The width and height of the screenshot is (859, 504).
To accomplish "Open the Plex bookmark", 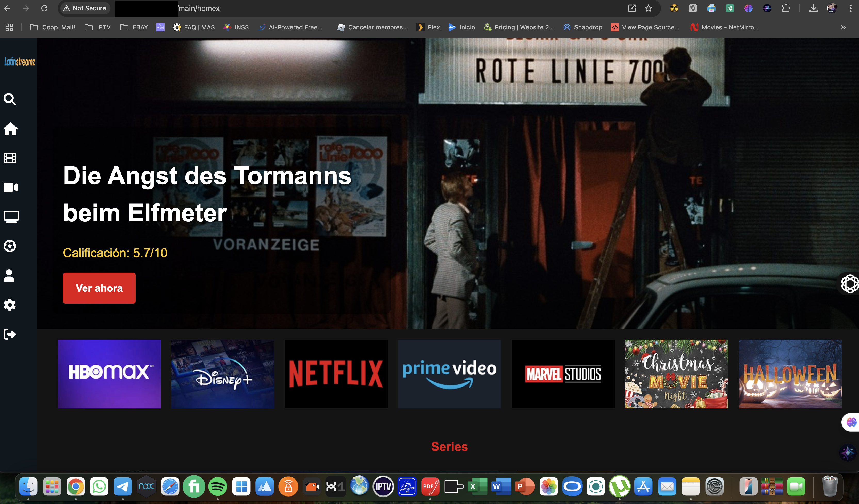I will tap(428, 27).
